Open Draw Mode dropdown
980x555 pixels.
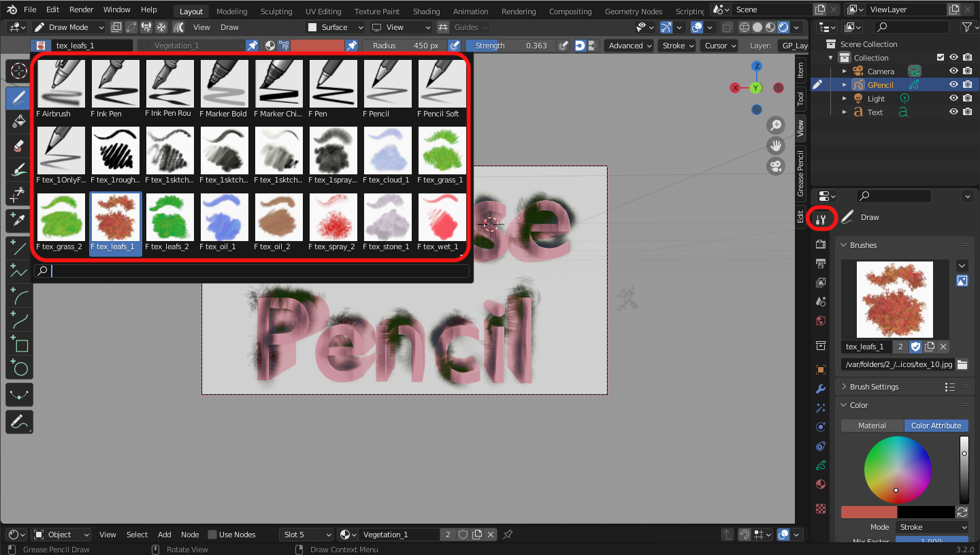point(69,27)
